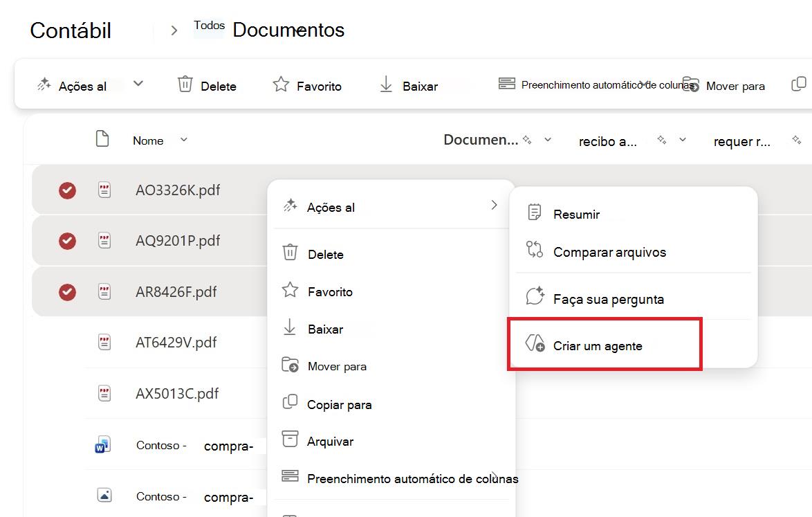Uncheck the AQ9201P.pdf selection checkbox

coord(67,241)
